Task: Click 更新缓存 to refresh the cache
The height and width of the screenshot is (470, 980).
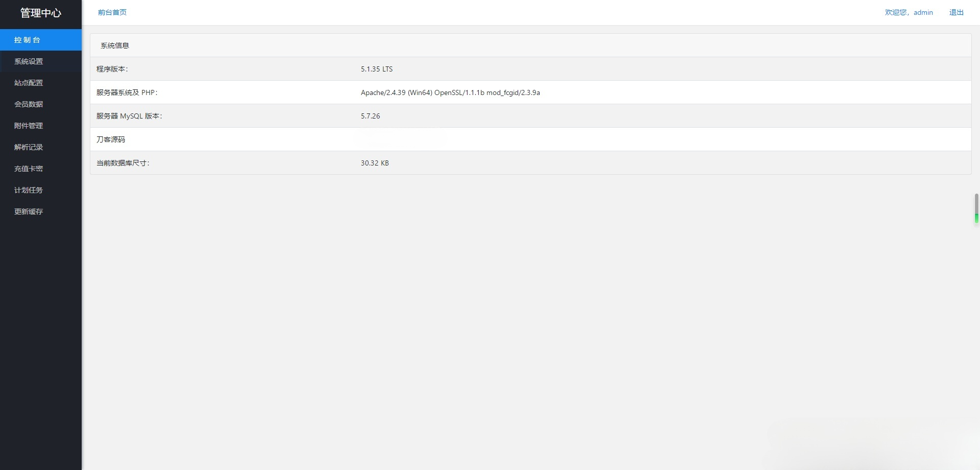Action: tap(29, 212)
